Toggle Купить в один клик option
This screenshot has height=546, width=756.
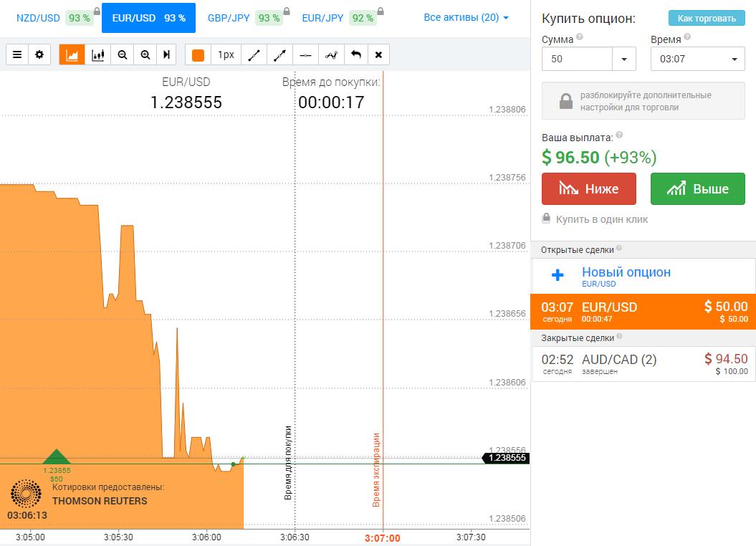click(595, 219)
